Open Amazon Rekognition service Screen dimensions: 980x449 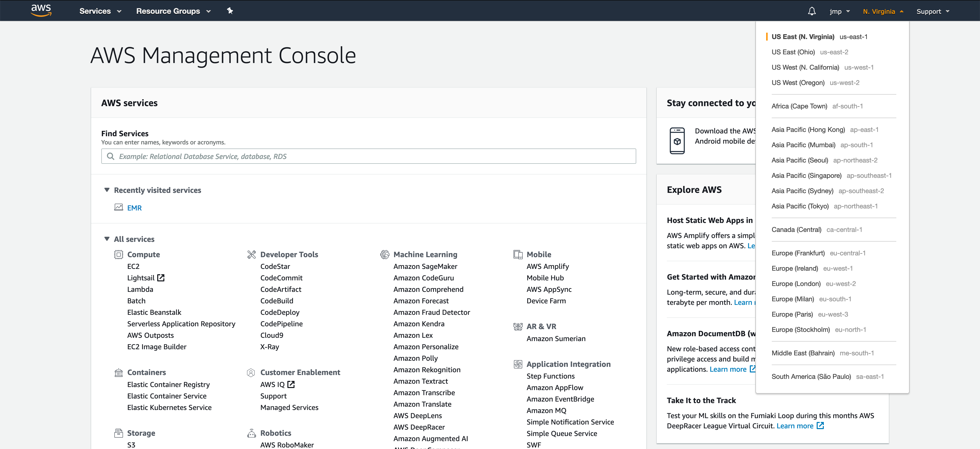point(426,370)
